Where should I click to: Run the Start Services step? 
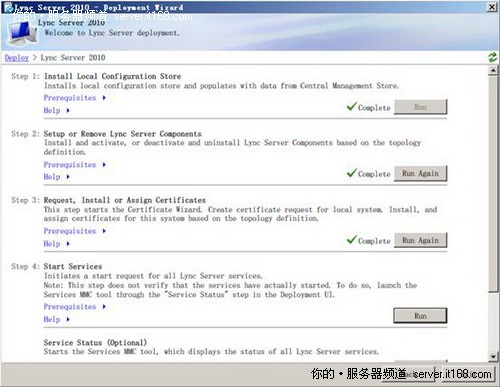point(420,316)
